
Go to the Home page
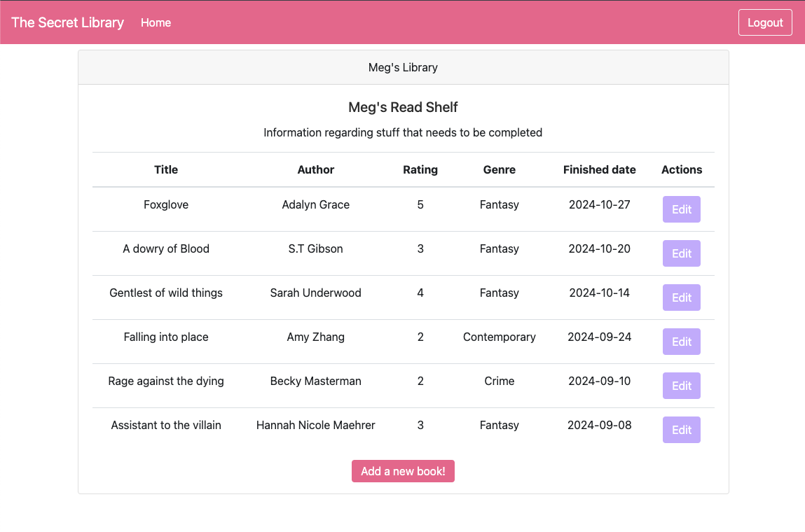pos(156,22)
